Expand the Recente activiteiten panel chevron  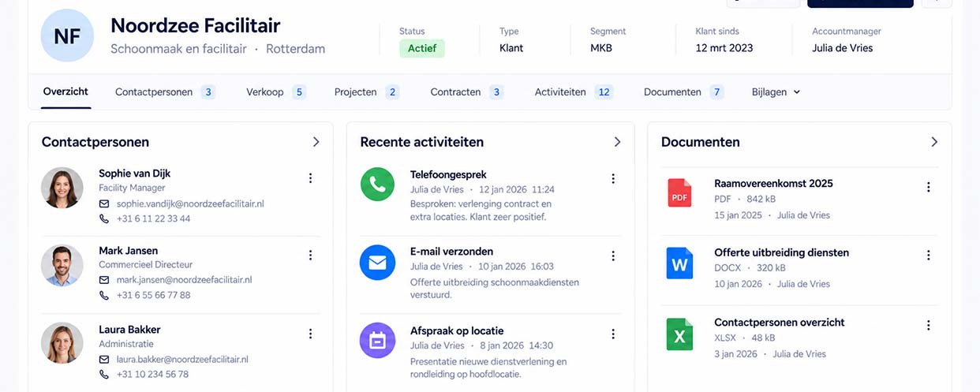(617, 142)
